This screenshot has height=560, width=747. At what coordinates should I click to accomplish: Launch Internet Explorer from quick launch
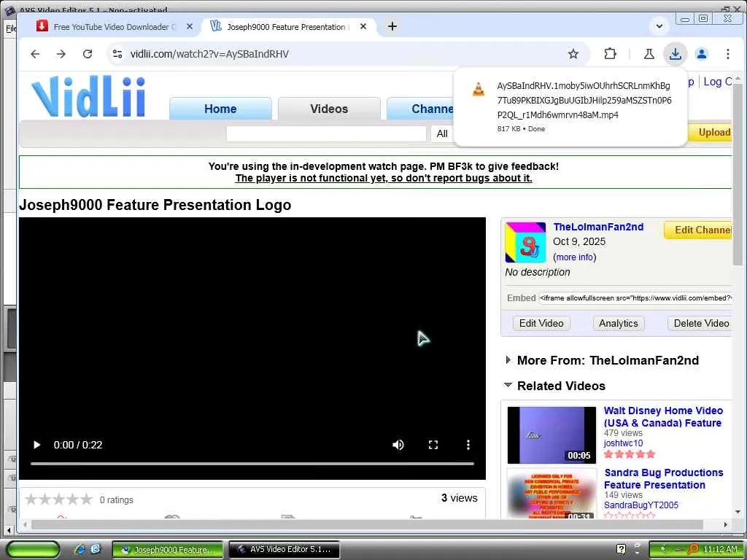click(80, 550)
